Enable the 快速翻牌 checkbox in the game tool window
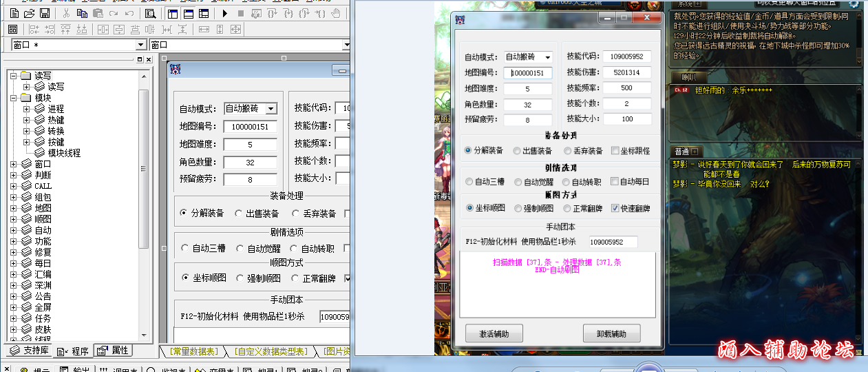Image resolution: width=868 pixels, height=372 pixels. coord(615,208)
